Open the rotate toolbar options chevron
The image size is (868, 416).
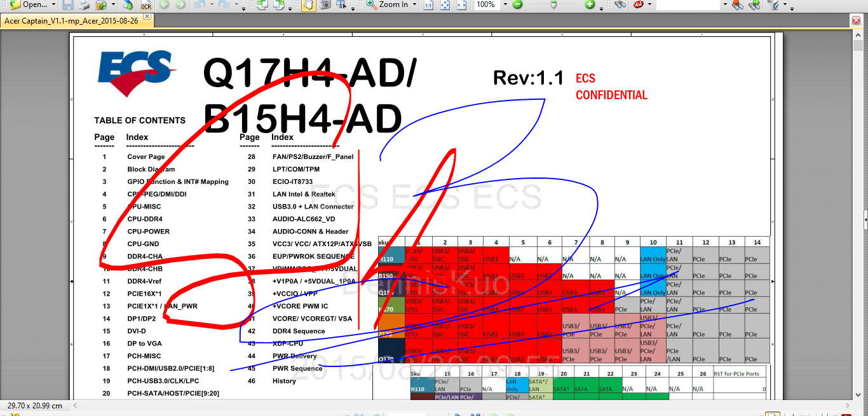[290, 9]
